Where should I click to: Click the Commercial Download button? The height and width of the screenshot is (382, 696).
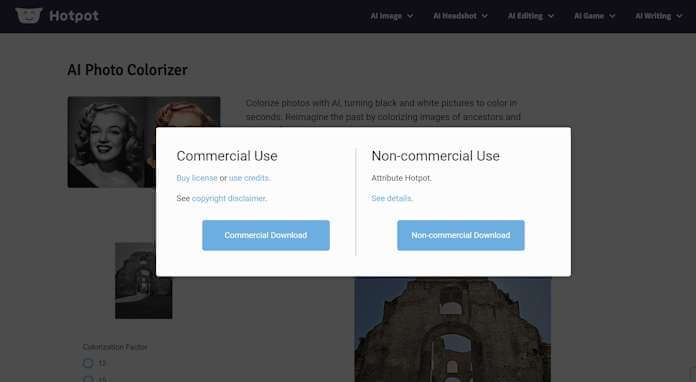point(266,235)
